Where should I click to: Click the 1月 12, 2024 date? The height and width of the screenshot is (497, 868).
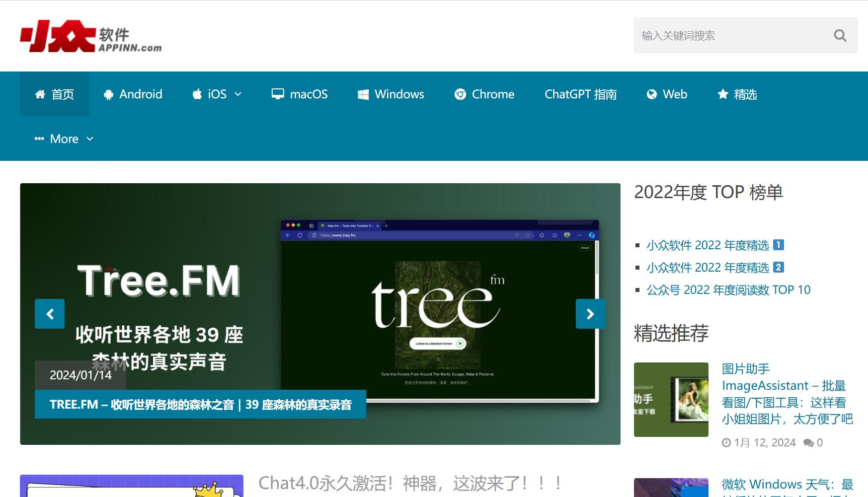tap(765, 442)
